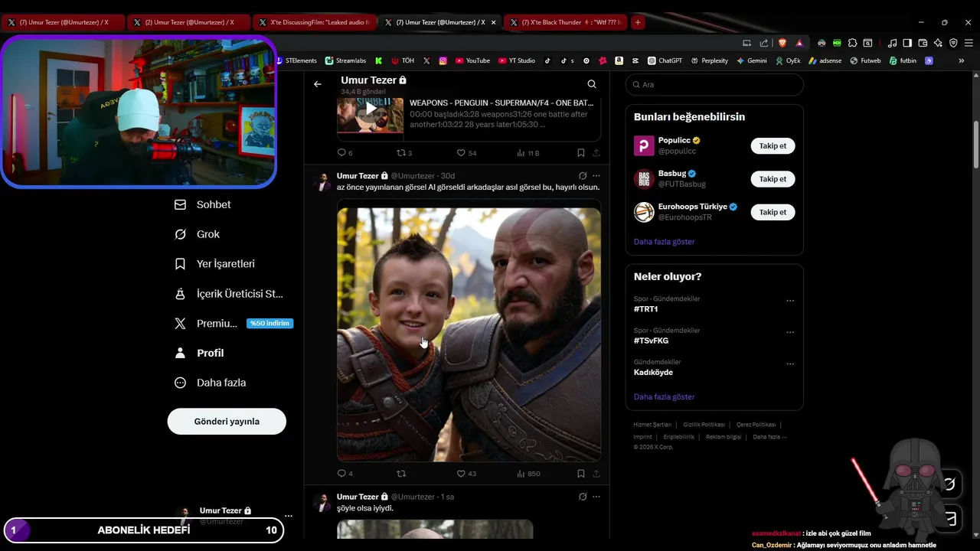980x551 pixels.
Task: Click the %50 indirim badge
Action: tap(269, 323)
